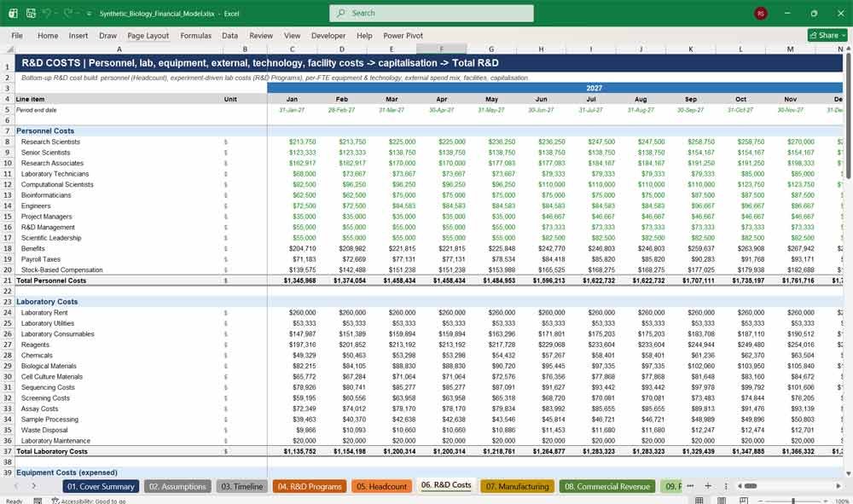853x504 pixels.
Task: Click the New sheet plus icon
Action: coord(708,485)
